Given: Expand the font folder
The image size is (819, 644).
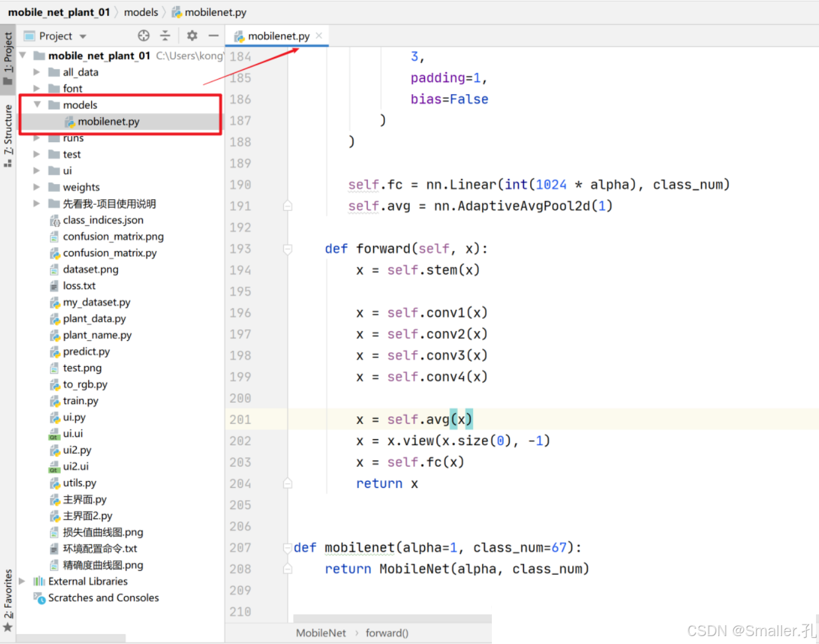Looking at the screenshot, I should 36,88.
